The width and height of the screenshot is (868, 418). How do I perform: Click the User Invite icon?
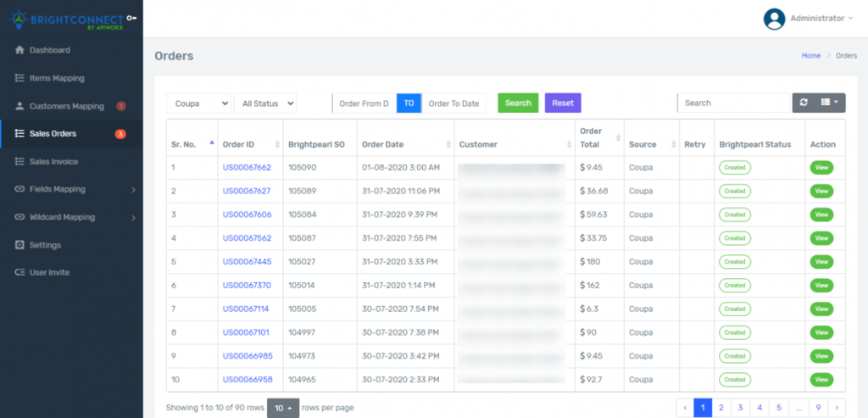[x=19, y=272]
